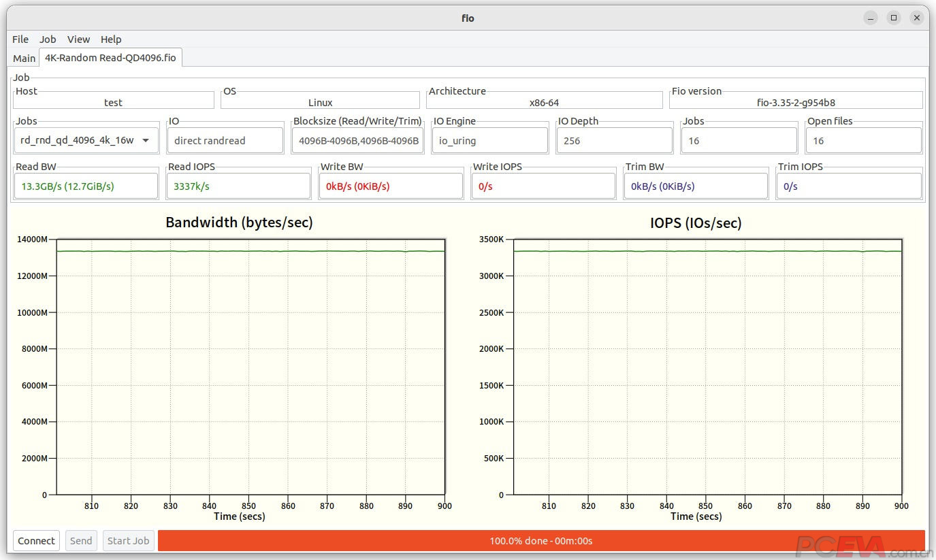Click the Write IOPS field 0/s
936x560 pixels.
(x=543, y=186)
